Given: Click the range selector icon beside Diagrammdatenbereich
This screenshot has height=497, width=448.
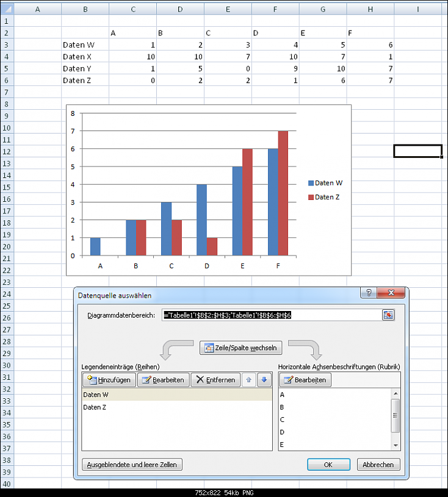Looking at the screenshot, I should point(388,315).
